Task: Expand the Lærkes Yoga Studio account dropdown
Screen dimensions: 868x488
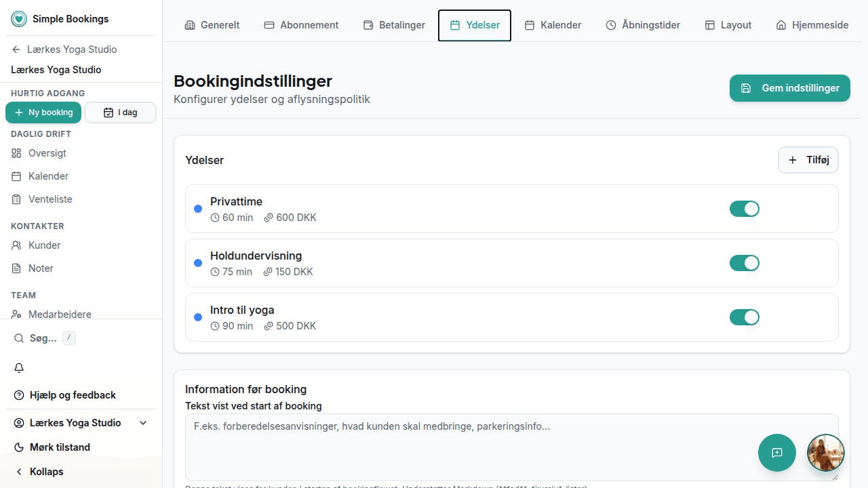Action: pyautogui.click(x=81, y=423)
